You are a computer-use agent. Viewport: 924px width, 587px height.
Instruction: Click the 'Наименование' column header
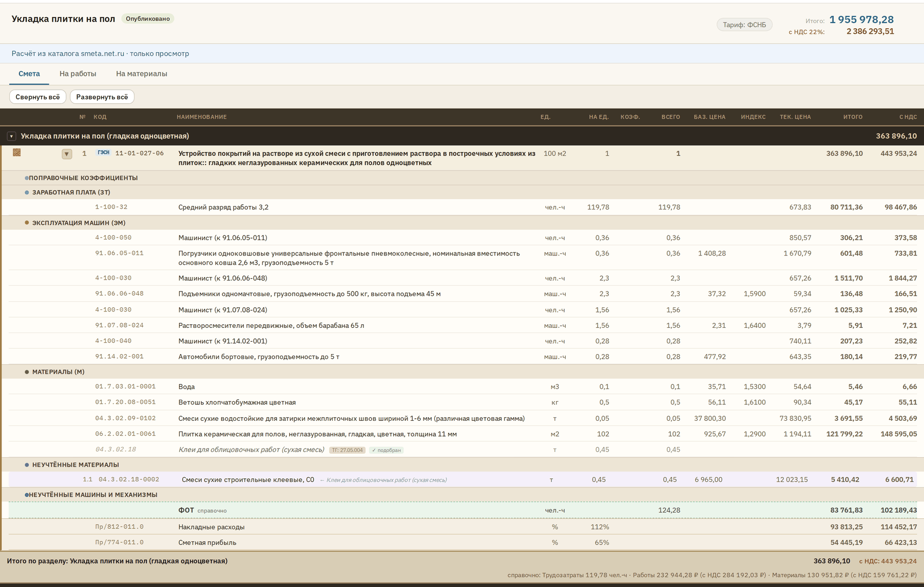click(202, 117)
